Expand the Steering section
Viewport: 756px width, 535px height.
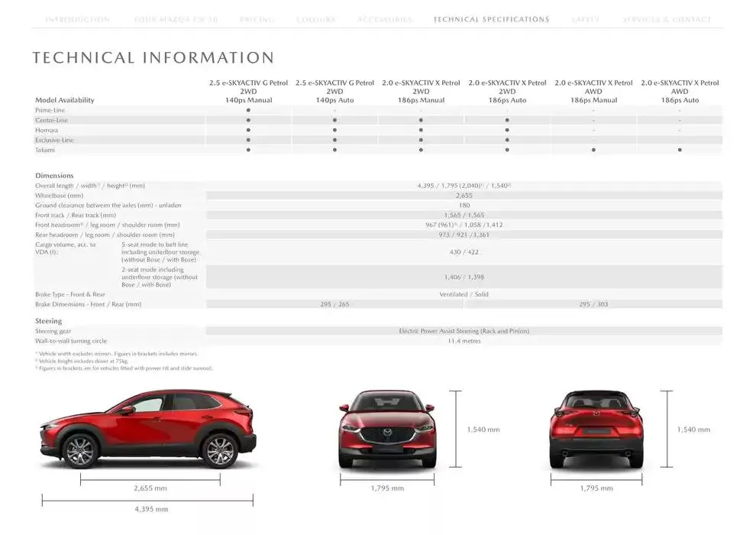[x=47, y=321]
